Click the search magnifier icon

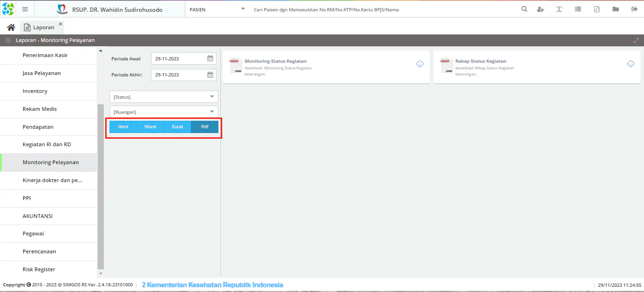pos(524,9)
